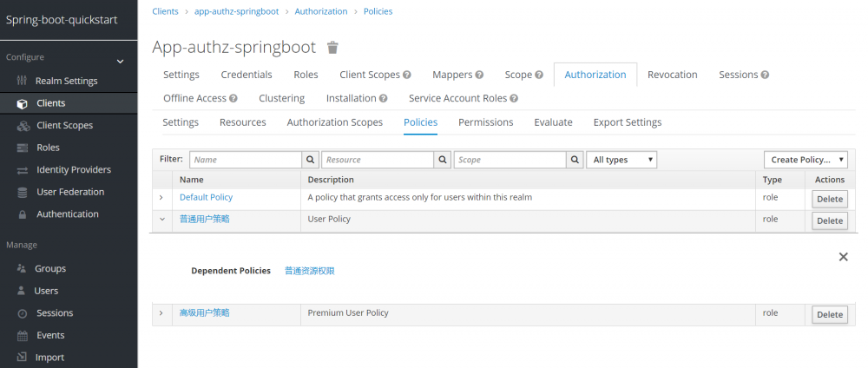
Task: Open the 高级用户策略 policy link
Action: 204,313
